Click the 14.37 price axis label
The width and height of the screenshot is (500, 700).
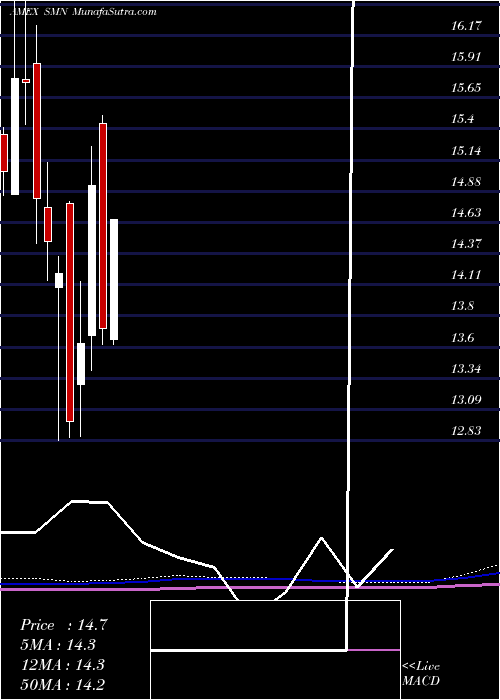[467, 244]
